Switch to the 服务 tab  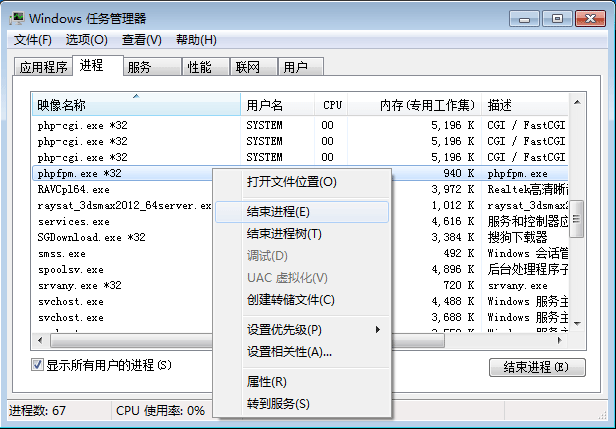click(x=153, y=67)
